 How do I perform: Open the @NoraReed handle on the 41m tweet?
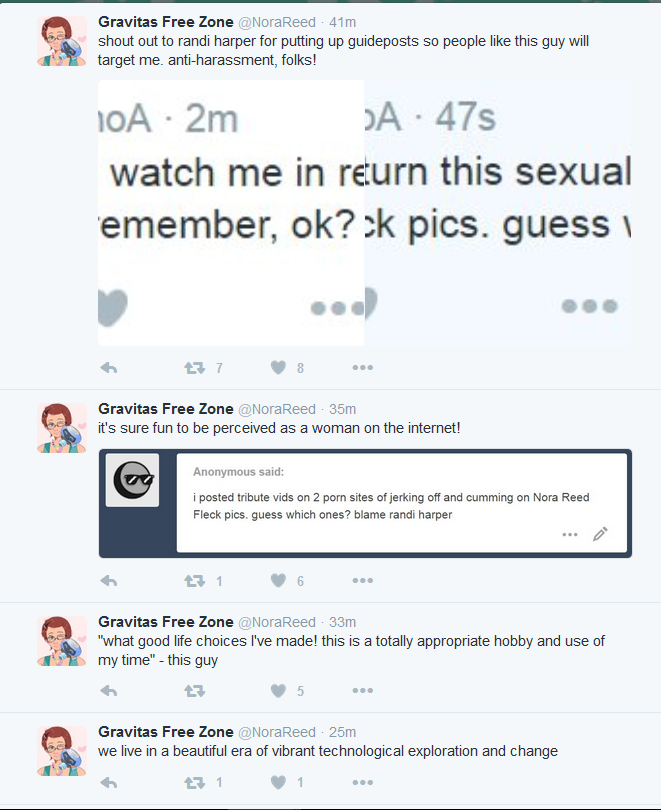pos(277,22)
